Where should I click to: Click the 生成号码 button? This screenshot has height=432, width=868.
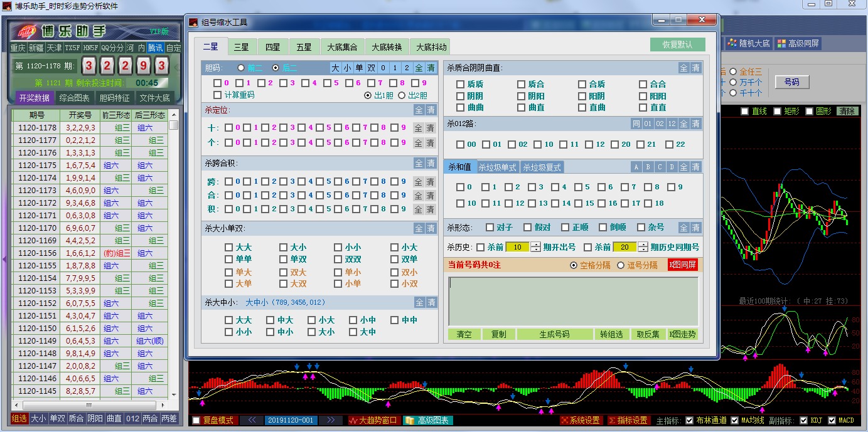tap(554, 334)
